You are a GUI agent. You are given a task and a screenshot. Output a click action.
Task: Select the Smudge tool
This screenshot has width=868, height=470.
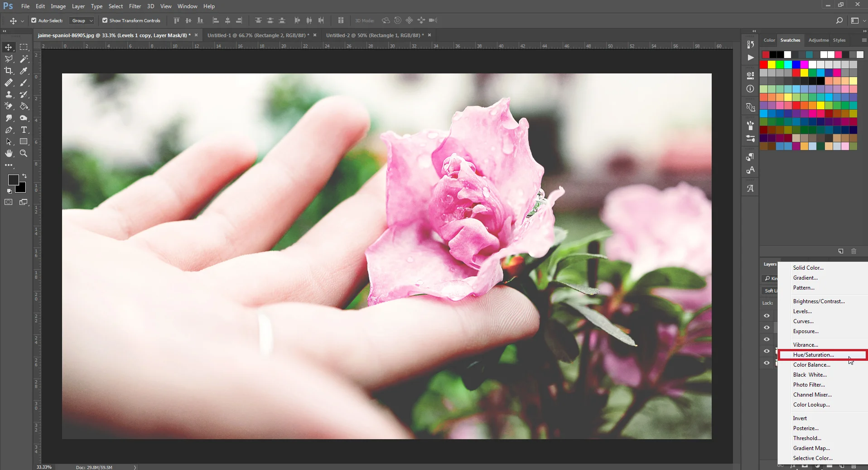9,118
